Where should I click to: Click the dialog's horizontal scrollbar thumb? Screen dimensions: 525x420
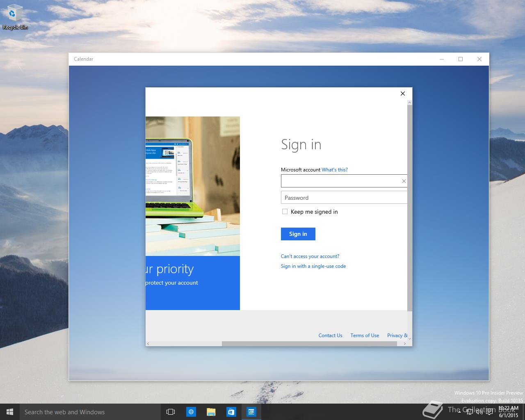[309, 344]
